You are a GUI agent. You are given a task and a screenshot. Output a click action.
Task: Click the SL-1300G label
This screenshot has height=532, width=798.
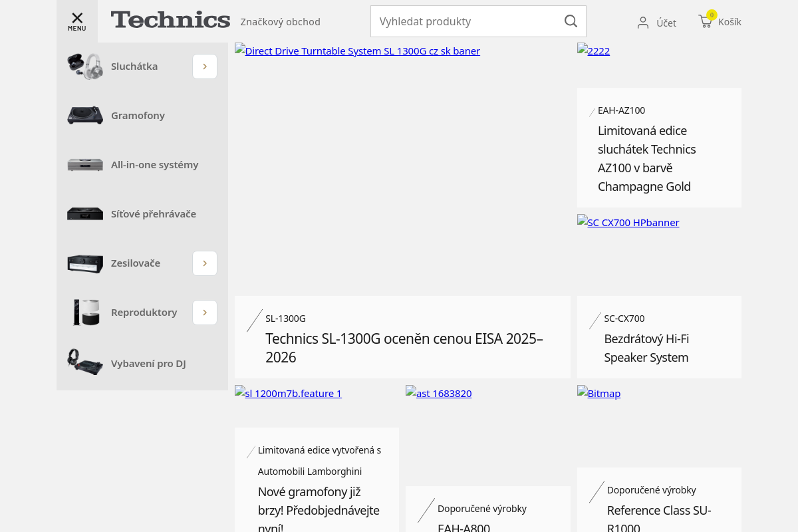(285, 319)
